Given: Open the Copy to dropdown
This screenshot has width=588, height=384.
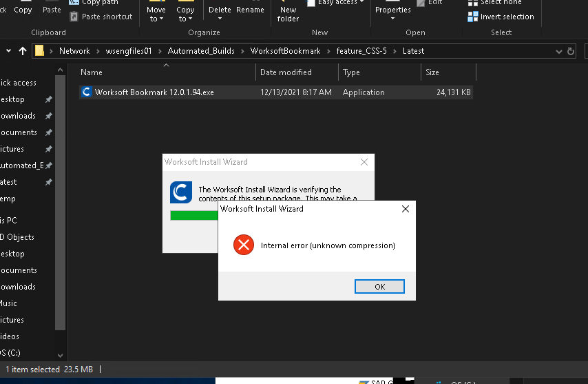Looking at the screenshot, I should tap(185, 14).
